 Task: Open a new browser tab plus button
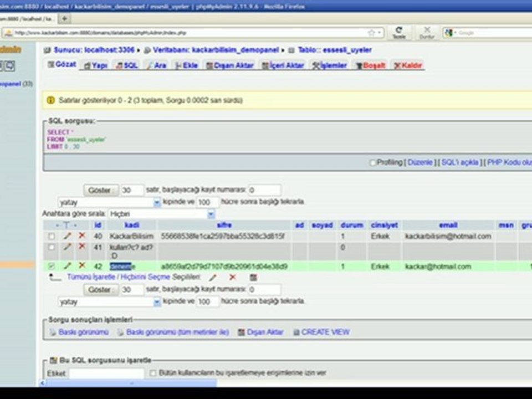pos(64,19)
